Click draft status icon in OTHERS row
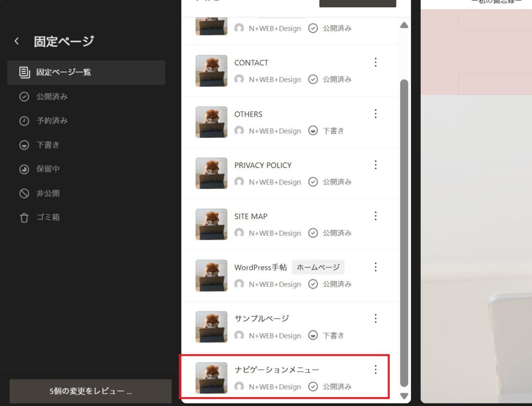This screenshot has width=532, height=406. [x=313, y=130]
